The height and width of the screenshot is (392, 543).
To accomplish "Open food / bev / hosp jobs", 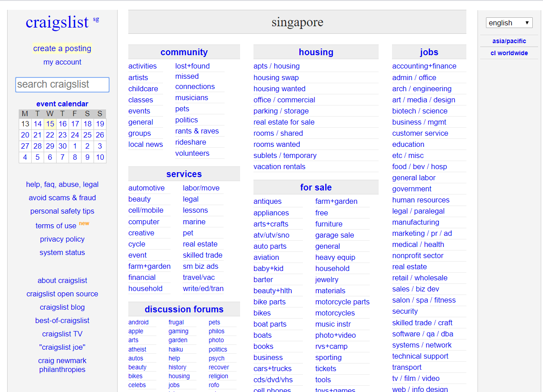I will coord(420,166).
